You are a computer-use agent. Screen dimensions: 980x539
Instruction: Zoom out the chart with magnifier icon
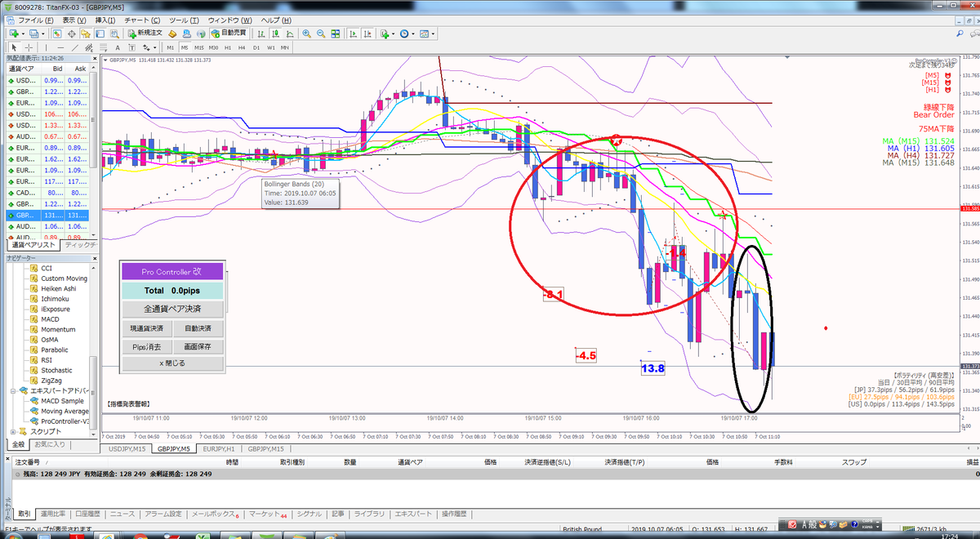tap(321, 33)
